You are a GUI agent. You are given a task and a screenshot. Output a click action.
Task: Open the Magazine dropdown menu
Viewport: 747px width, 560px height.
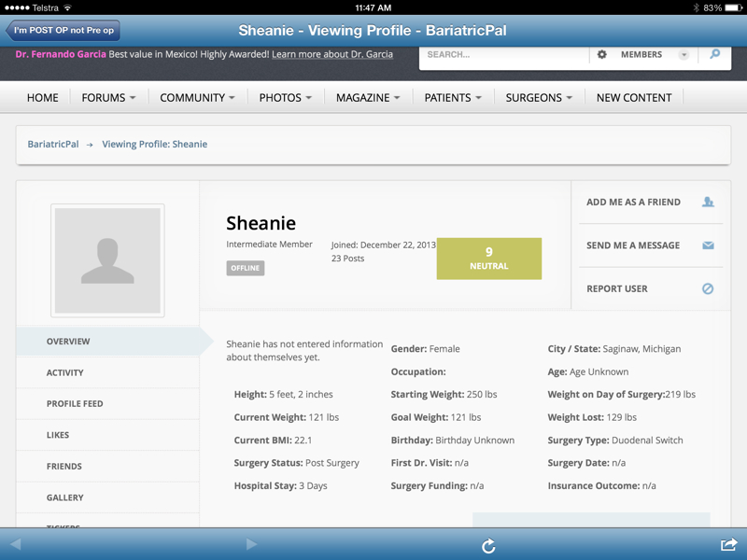coord(368,98)
